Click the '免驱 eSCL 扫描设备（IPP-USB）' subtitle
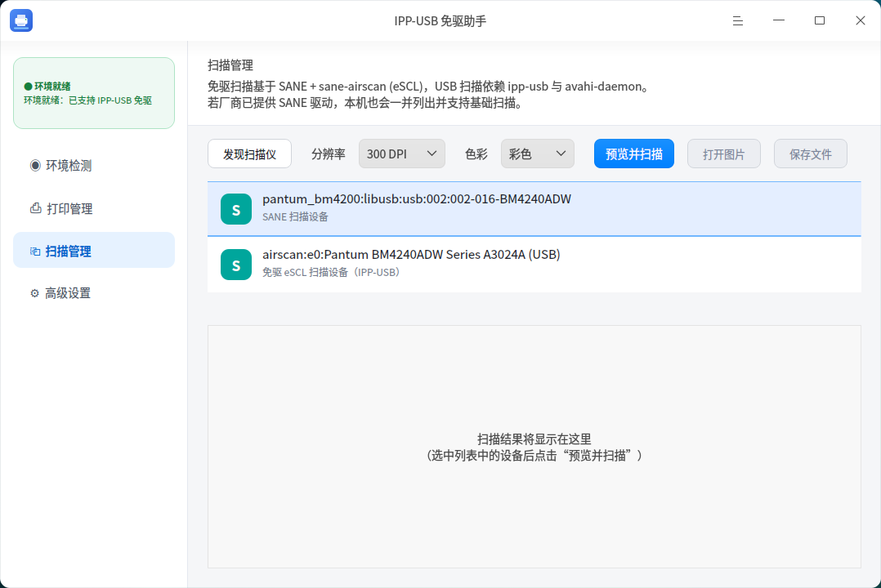Viewport: 881px width, 588px height. [x=331, y=273]
